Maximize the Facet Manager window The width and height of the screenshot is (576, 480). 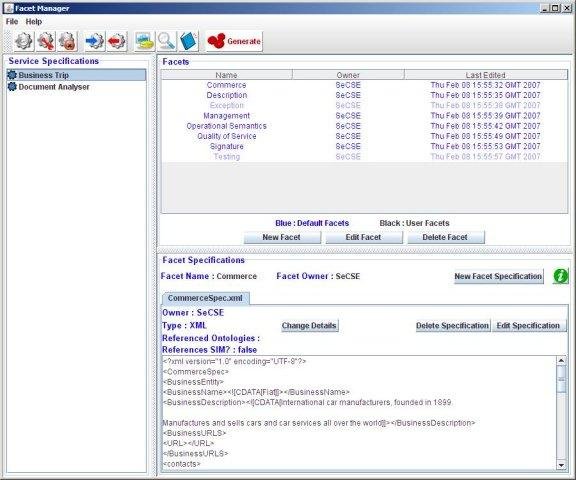click(x=556, y=8)
